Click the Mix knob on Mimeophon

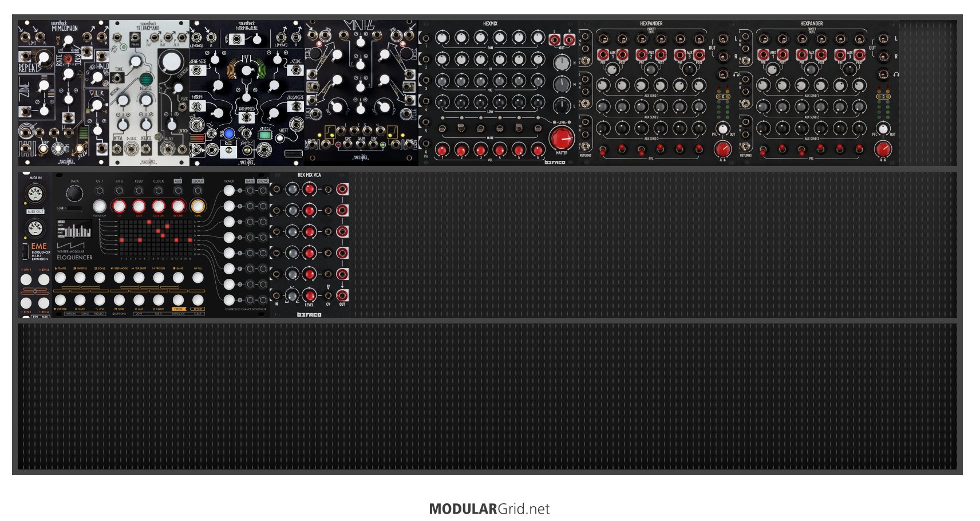(x=68, y=41)
